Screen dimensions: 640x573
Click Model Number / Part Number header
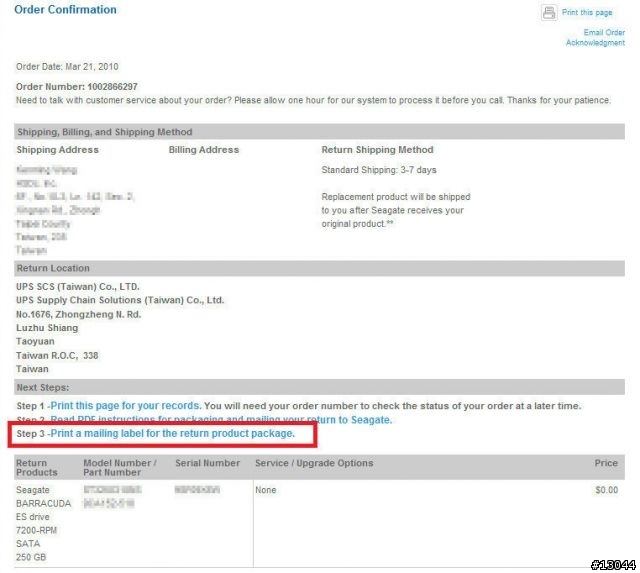pyautogui.click(x=120, y=468)
